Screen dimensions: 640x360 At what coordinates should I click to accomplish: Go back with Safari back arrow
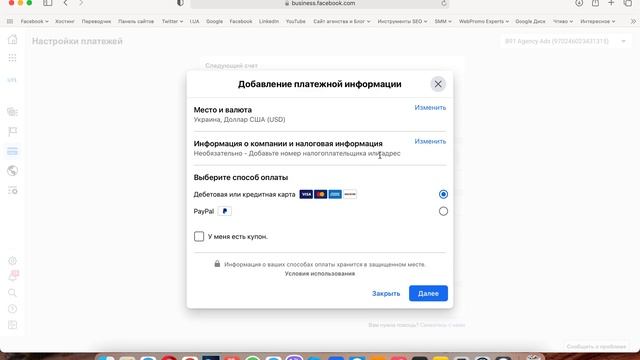[x=65, y=3]
